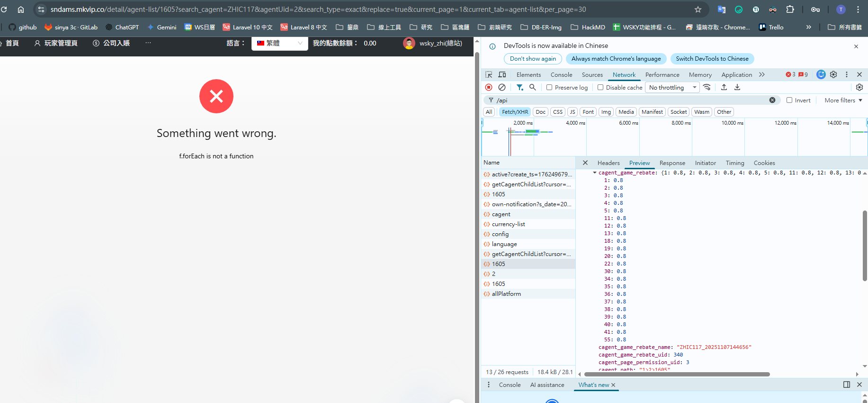
Task: Select the allPlatform request row
Action: tap(506, 294)
